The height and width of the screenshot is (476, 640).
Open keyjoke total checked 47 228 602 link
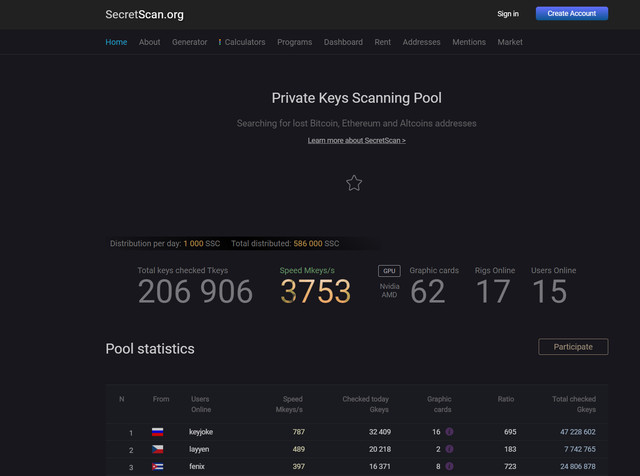click(x=578, y=432)
